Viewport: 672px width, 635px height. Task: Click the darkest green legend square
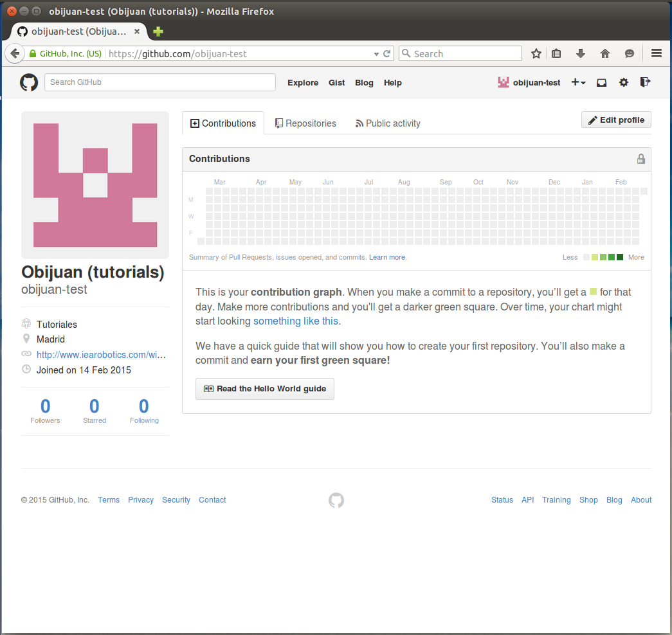pos(620,257)
